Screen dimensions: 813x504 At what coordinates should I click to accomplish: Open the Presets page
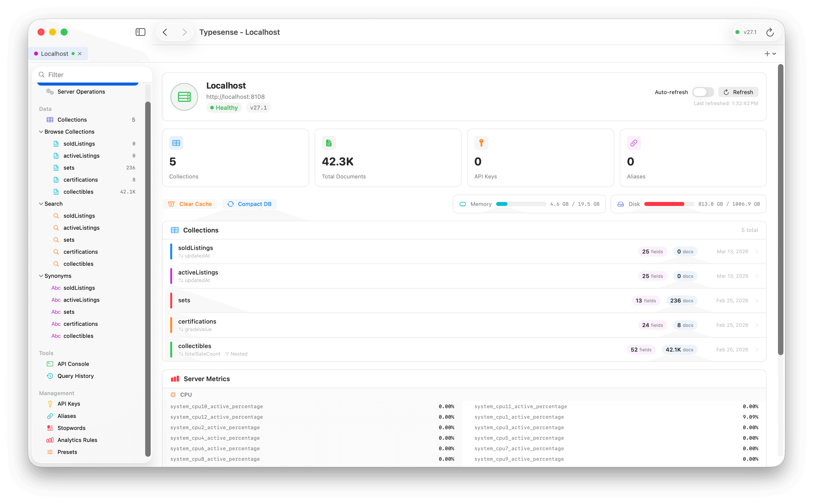point(67,452)
